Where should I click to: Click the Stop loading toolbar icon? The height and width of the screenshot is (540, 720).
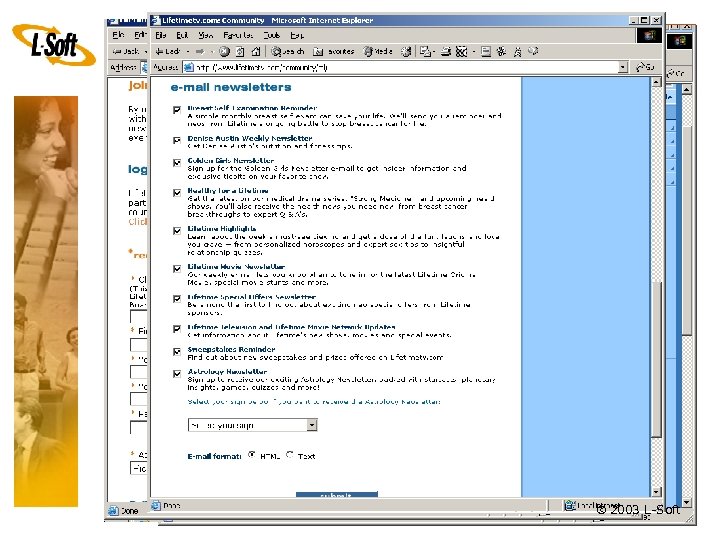pyautogui.click(x=224, y=51)
